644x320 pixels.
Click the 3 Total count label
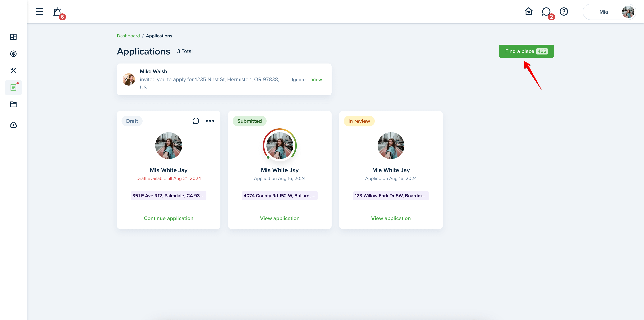click(185, 51)
